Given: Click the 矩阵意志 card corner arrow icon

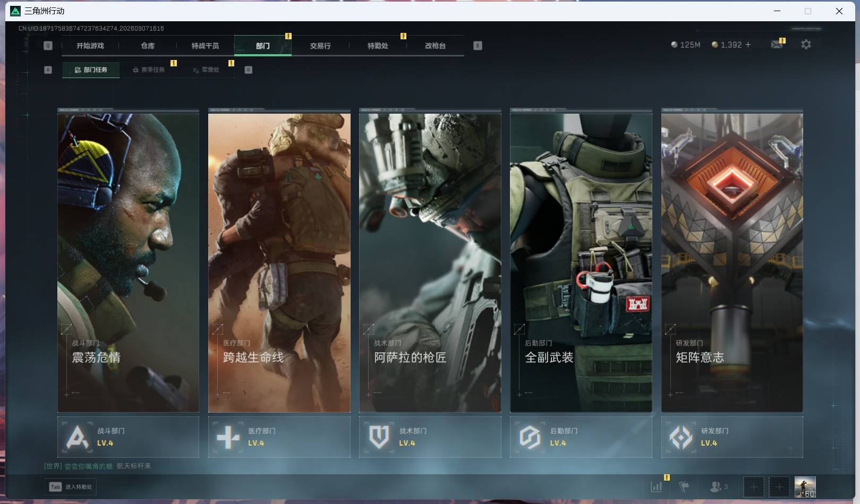Looking at the screenshot, I should click(x=670, y=329).
